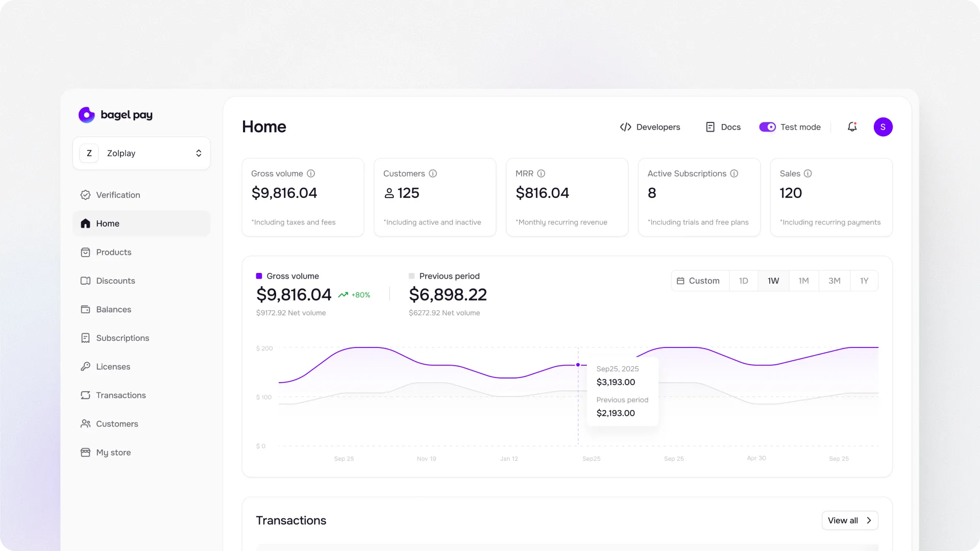Click the Nov 19 axis label
980x551 pixels.
(x=426, y=459)
